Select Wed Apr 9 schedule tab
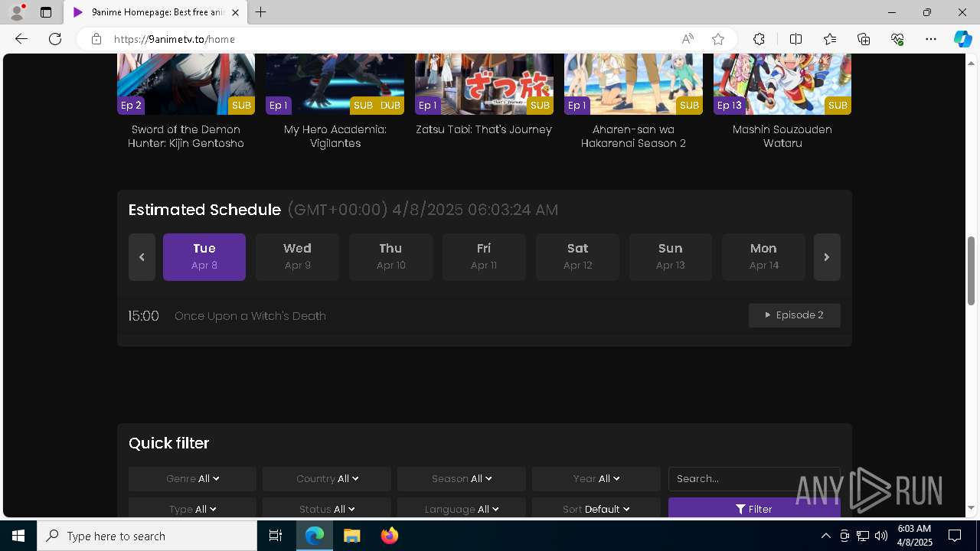The image size is (980, 551). 298,257
